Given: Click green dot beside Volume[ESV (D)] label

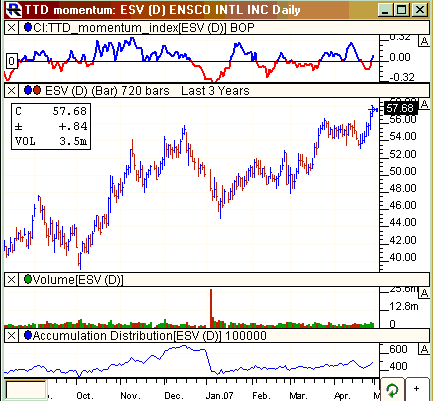Looking at the screenshot, I should pos(28,279).
